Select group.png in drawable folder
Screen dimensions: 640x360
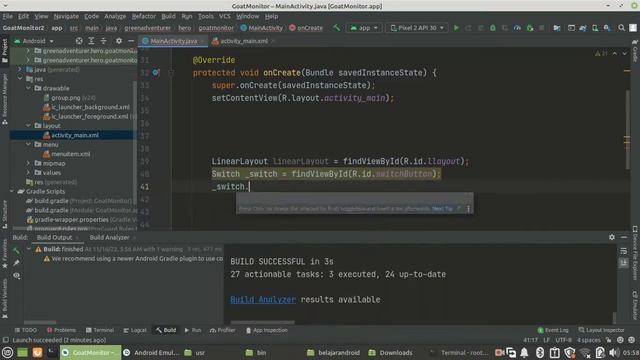[x=65, y=98]
